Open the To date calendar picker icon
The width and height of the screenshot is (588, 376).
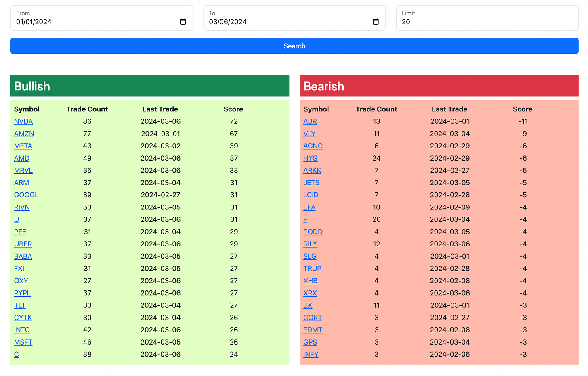point(376,22)
